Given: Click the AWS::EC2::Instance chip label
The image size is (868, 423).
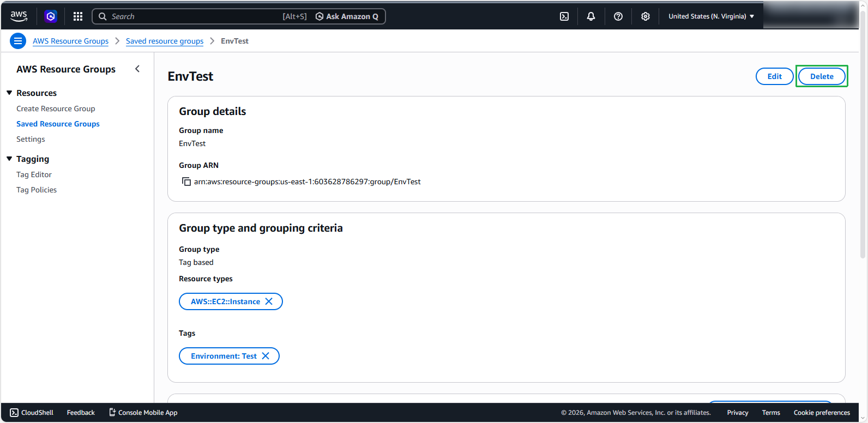Looking at the screenshot, I should click(x=225, y=301).
